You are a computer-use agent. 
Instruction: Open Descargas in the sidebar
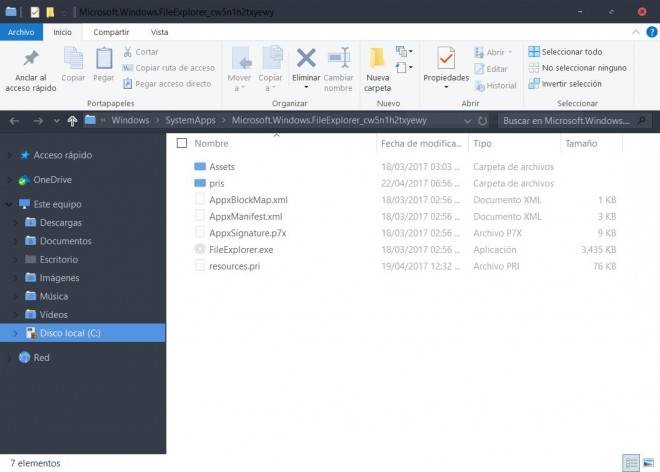click(61, 222)
